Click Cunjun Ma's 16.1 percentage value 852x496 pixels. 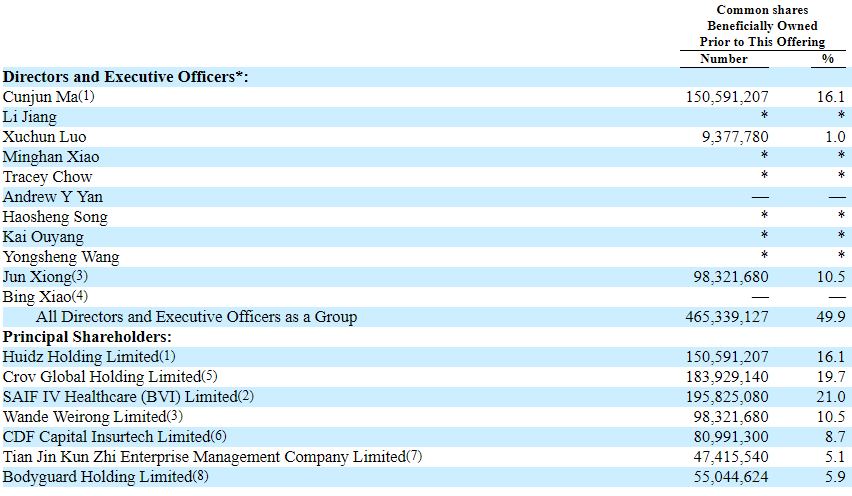tap(831, 97)
